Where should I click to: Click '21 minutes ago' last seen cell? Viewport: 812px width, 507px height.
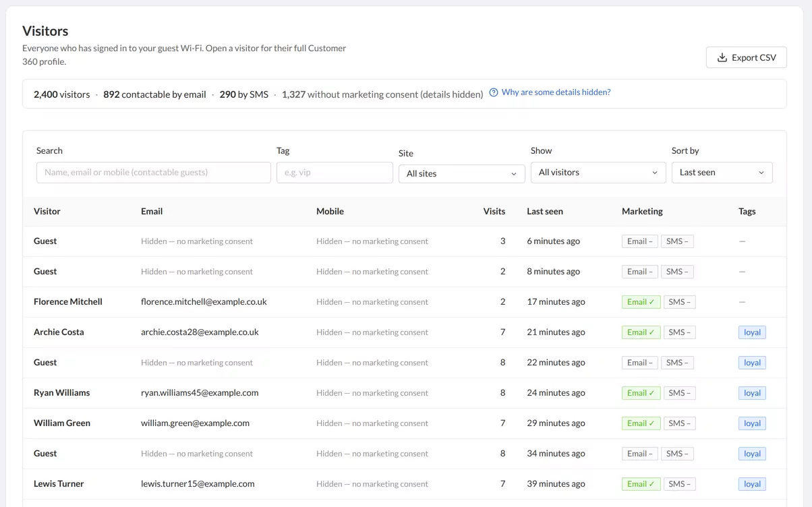point(556,332)
